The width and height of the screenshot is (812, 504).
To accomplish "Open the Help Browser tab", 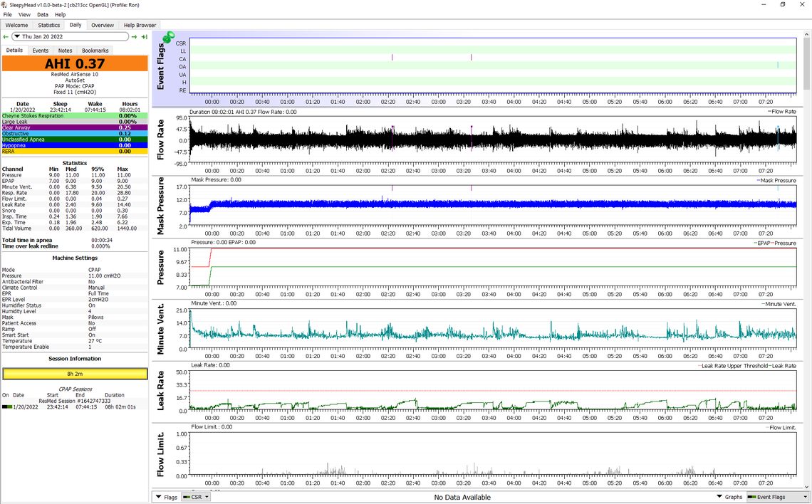I will [140, 25].
